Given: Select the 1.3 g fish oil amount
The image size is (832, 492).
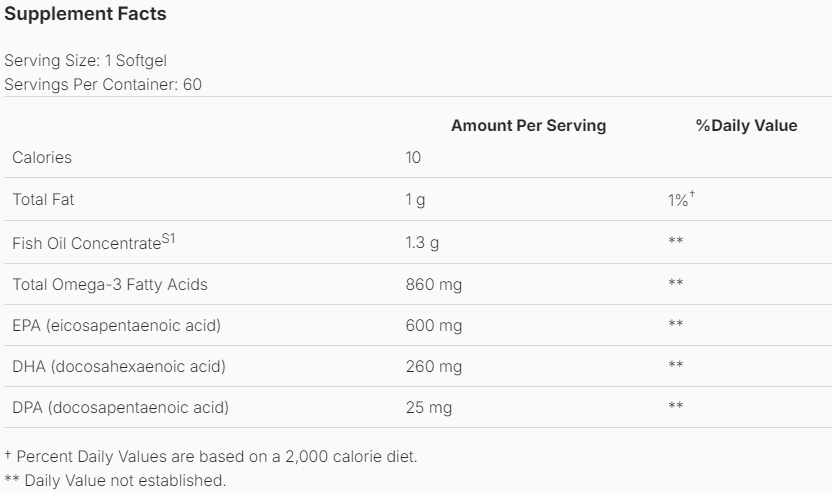Looking at the screenshot, I should pos(423,242).
